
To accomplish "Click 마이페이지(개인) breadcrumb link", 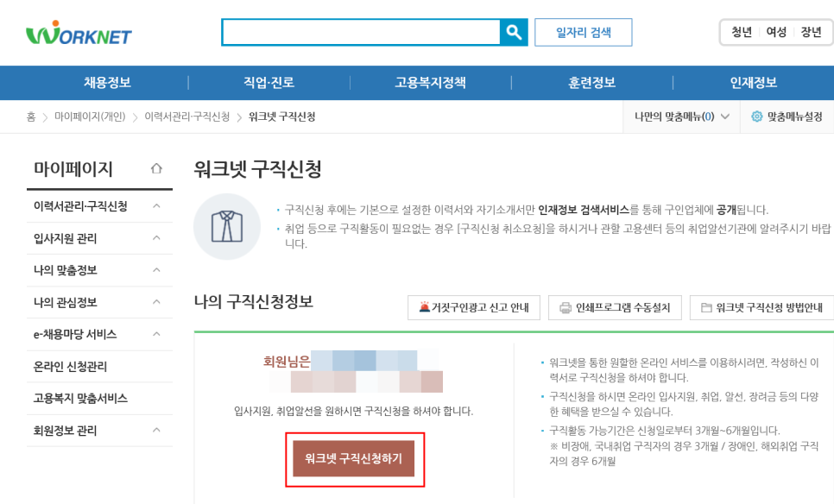I will coord(90,117).
